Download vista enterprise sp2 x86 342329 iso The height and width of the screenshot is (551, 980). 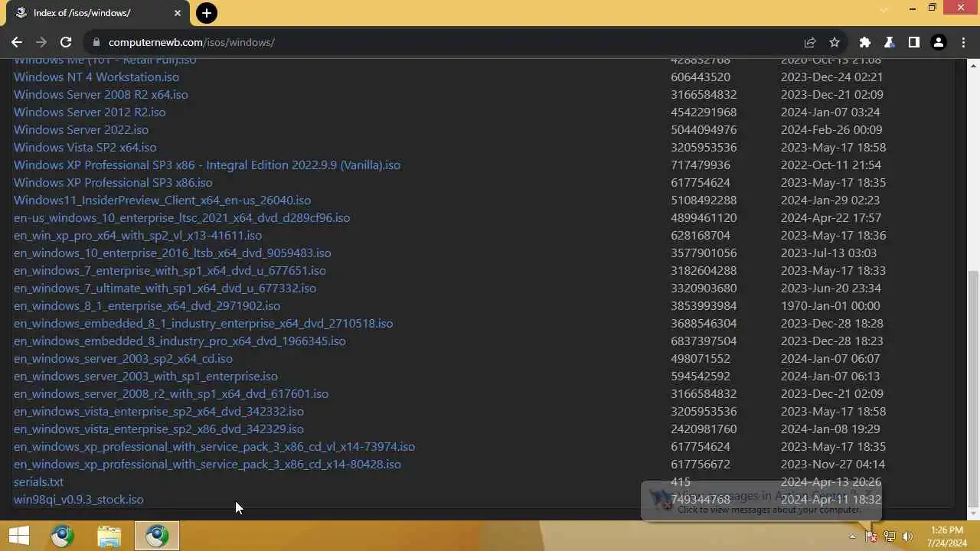158,429
